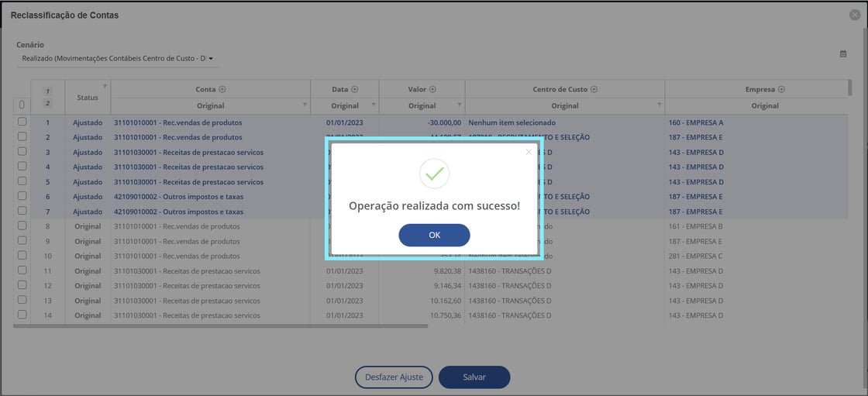Click the Salvar button
The image size is (868, 396).
pyautogui.click(x=474, y=377)
